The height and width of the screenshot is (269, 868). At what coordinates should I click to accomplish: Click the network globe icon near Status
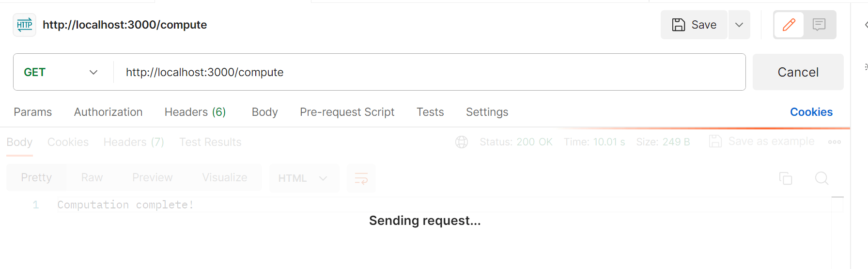coord(462,142)
